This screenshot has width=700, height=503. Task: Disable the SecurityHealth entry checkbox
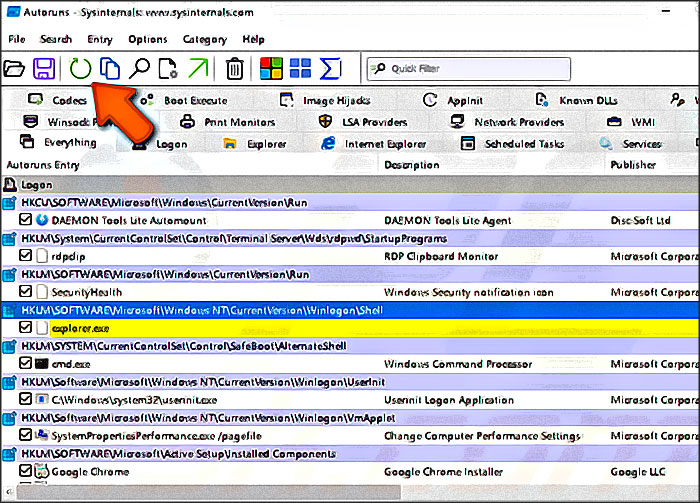click(25, 291)
